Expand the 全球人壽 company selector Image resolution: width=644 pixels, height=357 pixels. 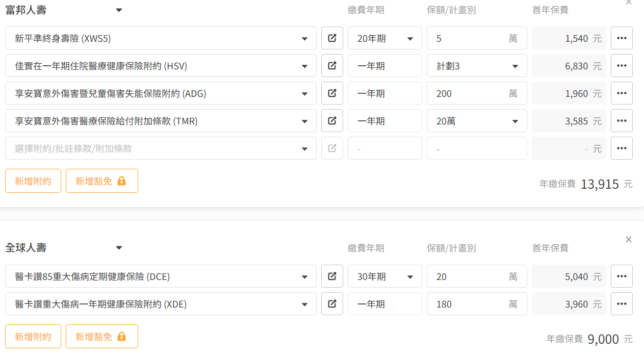pos(119,248)
